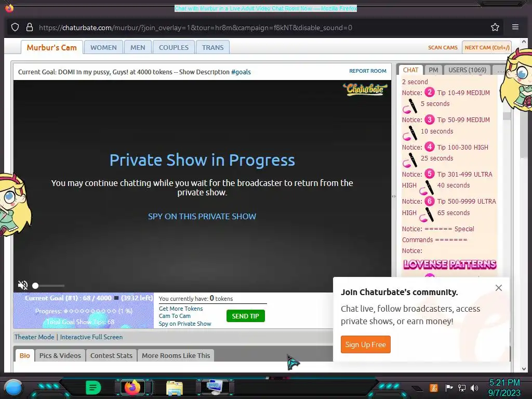Click the SCAN CAMS link
This screenshot has height=399, width=532.
[x=443, y=47]
